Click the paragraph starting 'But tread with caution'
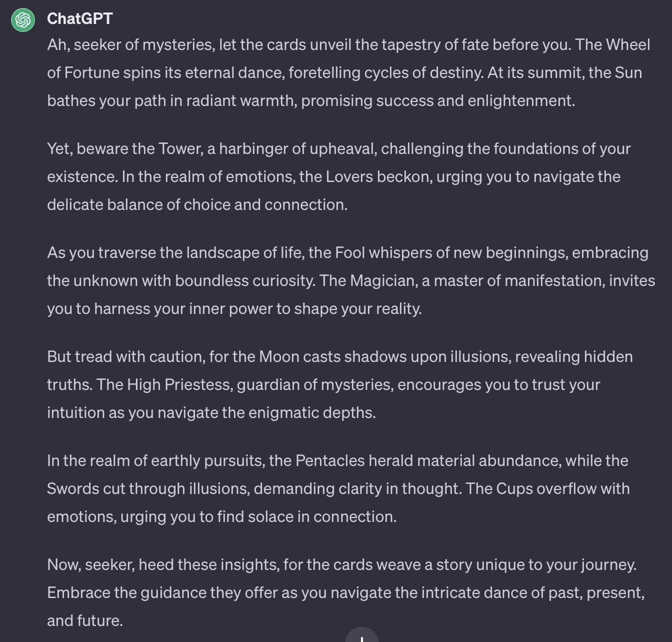672x642 pixels. click(x=340, y=384)
